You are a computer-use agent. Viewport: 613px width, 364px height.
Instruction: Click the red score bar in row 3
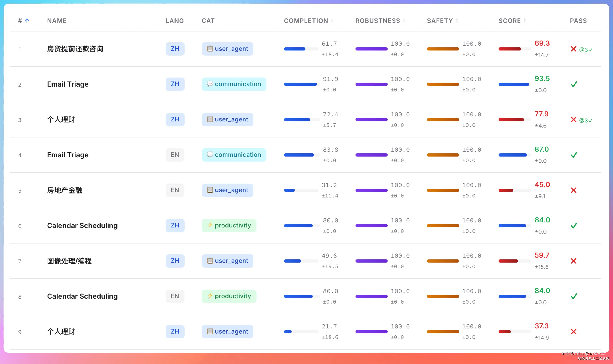point(511,119)
